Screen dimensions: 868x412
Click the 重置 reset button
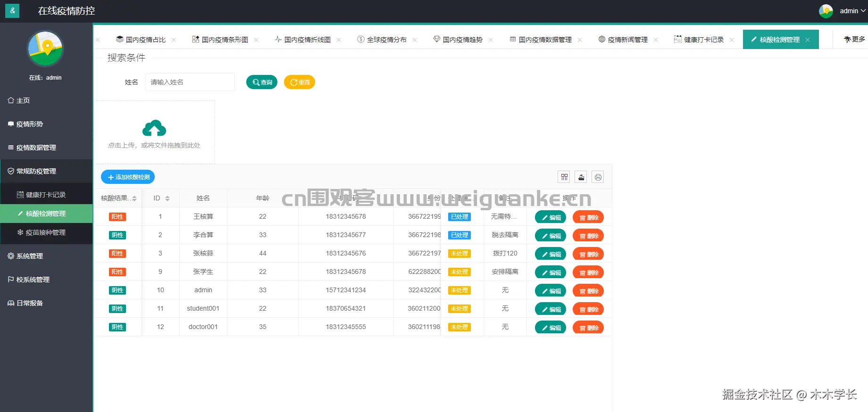click(300, 82)
